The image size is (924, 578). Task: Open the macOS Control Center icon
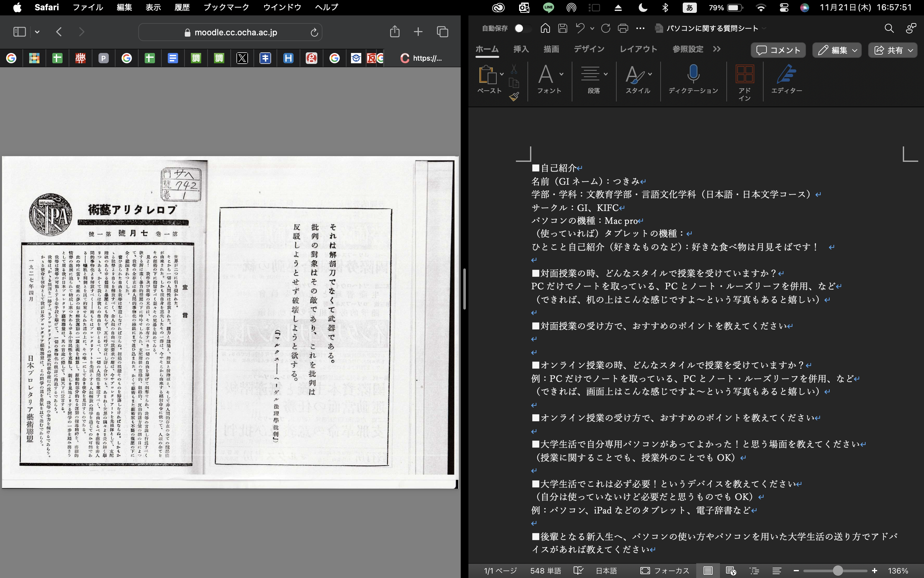(x=784, y=7)
